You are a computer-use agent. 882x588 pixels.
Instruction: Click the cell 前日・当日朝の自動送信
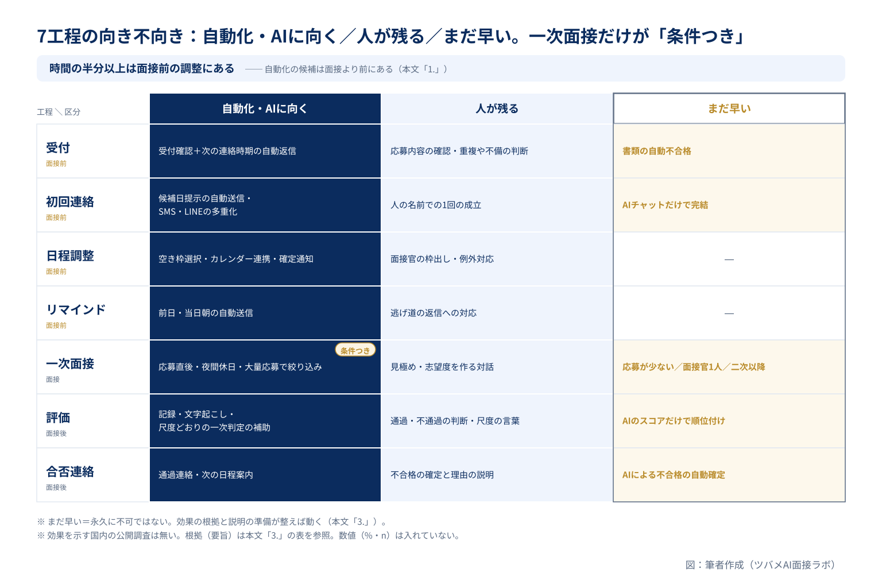click(x=265, y=313)
